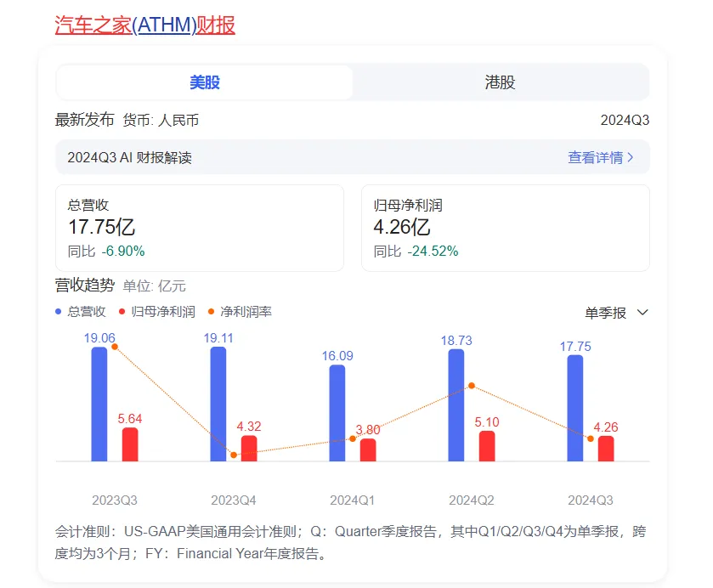The height and width of the screenshot is (588, 713).
Task: Click the chevron arrow next to 查看详情
Action: (631, 157)
